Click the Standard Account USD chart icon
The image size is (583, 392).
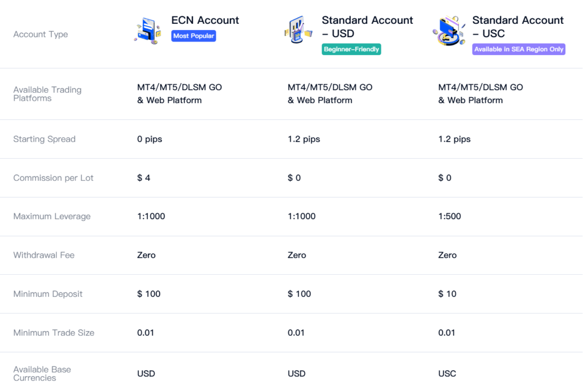[x=298, y=31]
